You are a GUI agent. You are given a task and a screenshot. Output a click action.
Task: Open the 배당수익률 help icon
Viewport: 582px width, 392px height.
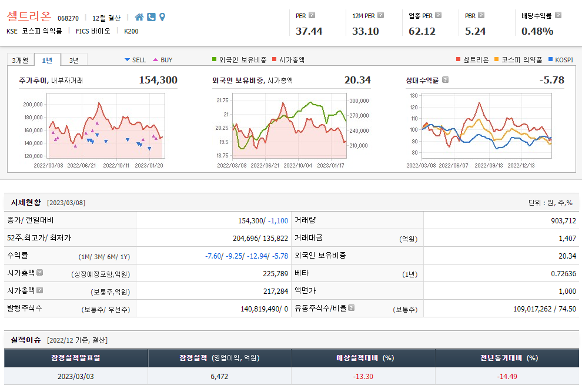pos(558,15)
